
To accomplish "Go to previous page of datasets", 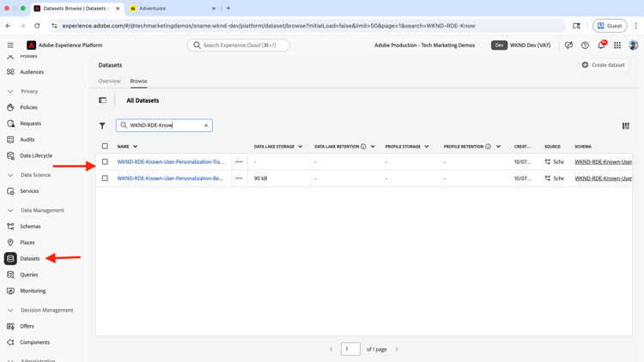I will 331,349.
